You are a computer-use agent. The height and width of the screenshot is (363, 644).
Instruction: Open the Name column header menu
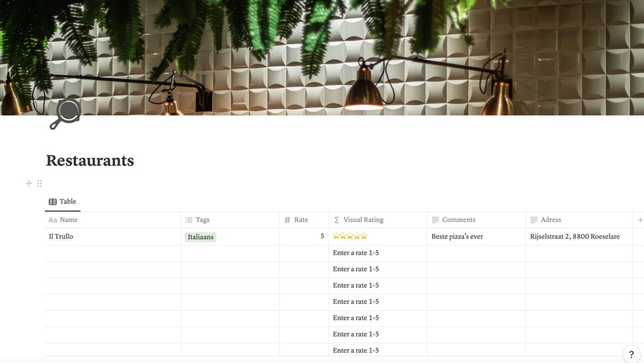[x=113, y=220]
